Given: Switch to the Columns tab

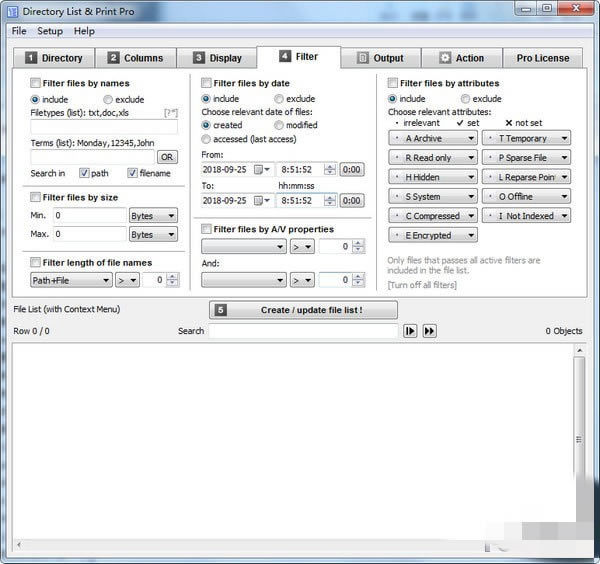Looking at the screenshot, I should point(136,58).
